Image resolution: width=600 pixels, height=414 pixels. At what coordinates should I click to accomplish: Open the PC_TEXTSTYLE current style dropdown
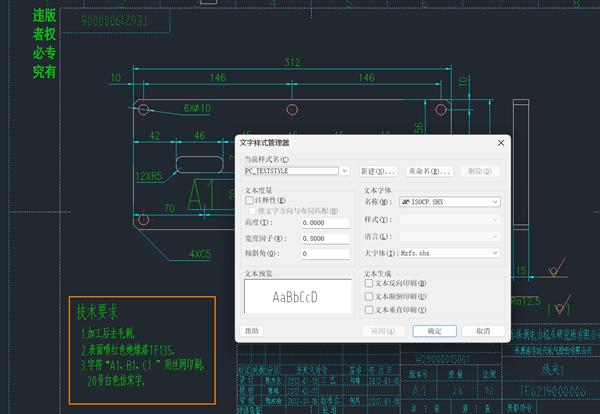tap(345, 172)
